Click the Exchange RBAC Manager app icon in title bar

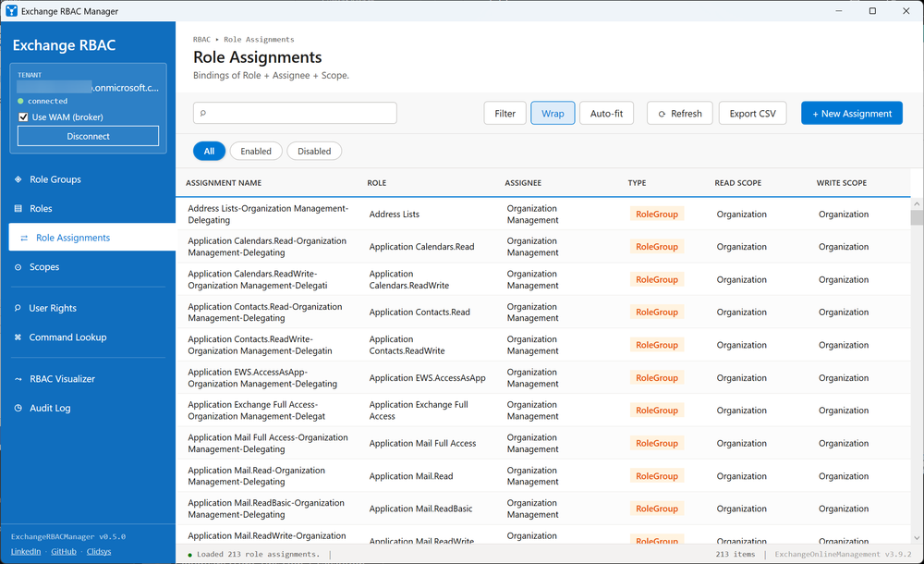(x=11, y=10)
